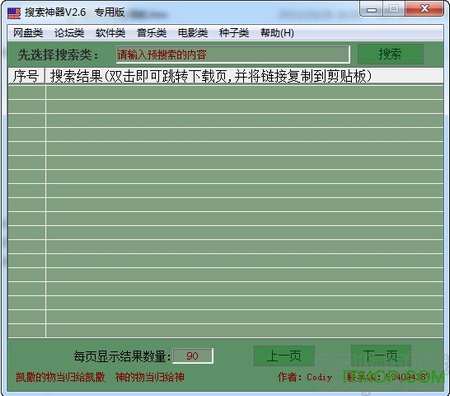
Task: Click the results-per-page field showing 90
Action: tap(193, 356)
